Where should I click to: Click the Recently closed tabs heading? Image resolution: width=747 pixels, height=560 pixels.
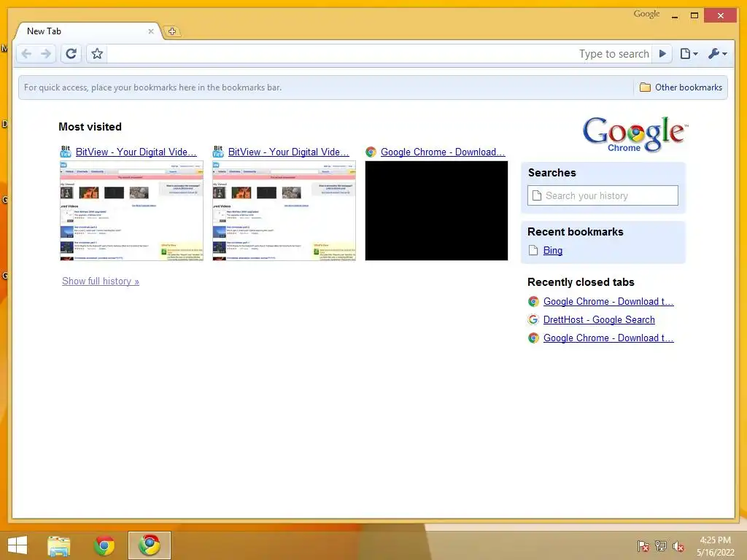click(x=581, y=282)
